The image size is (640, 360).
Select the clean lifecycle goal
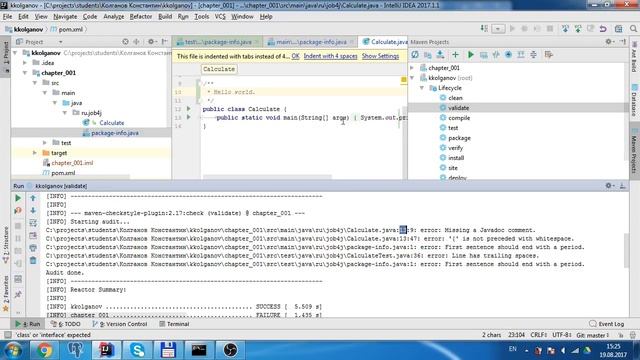click(x=455, y=98)
